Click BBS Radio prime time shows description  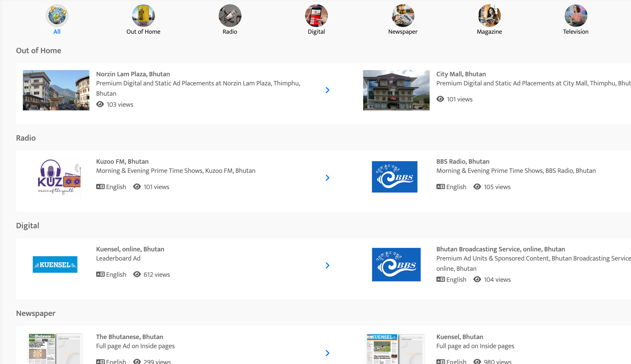516,171
